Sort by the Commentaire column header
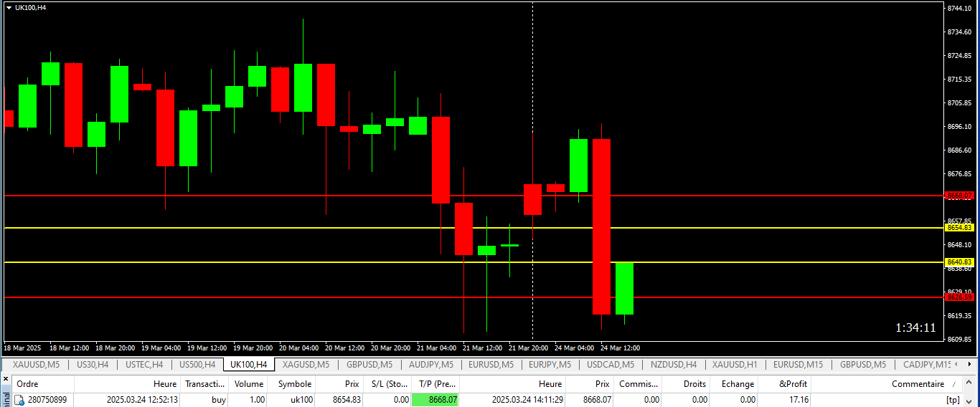The width and height of the screenshot is (980, 407). click(917, 384)
